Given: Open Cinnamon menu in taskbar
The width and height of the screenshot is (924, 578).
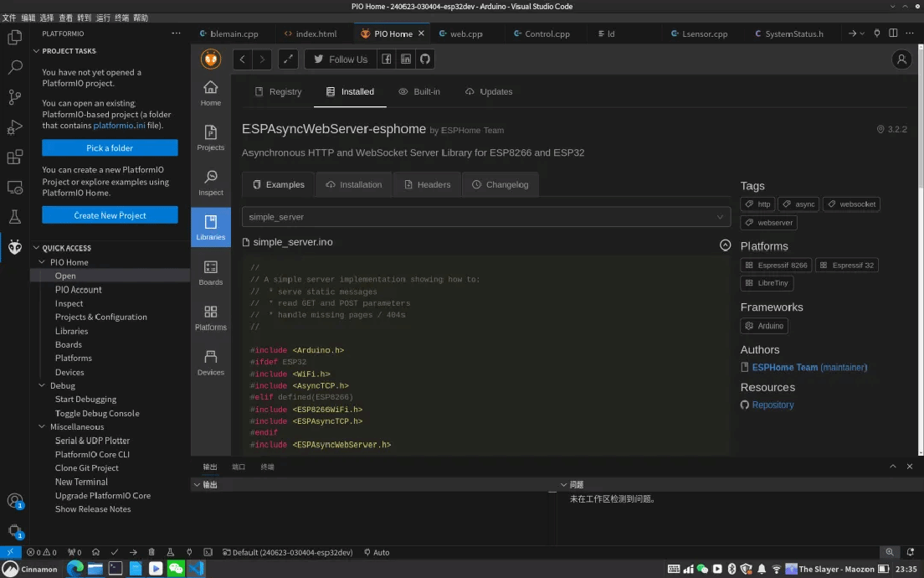Looking at the screenshot, I should 30,569.
